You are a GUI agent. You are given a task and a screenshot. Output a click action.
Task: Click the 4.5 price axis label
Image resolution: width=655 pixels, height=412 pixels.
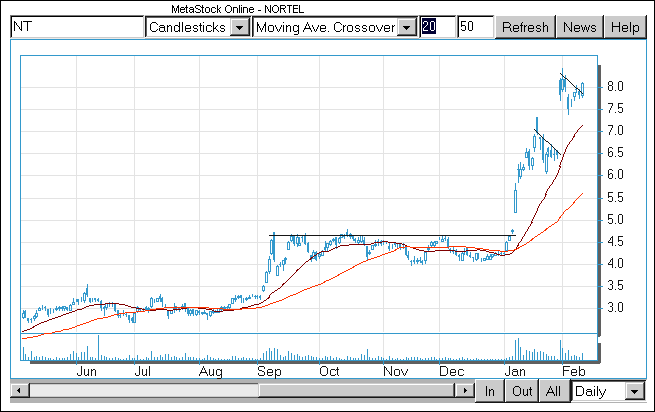pos(615,242)
